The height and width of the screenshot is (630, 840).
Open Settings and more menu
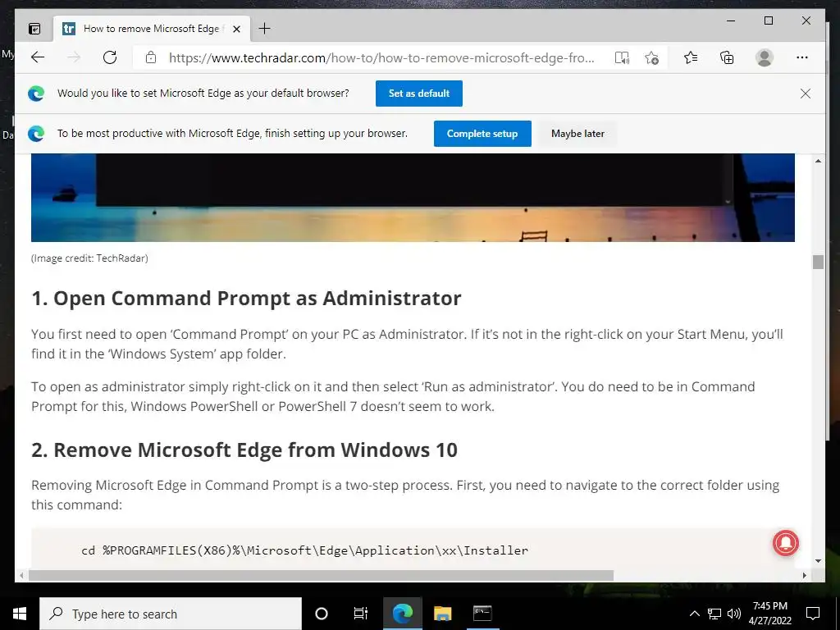click(802, 57)
